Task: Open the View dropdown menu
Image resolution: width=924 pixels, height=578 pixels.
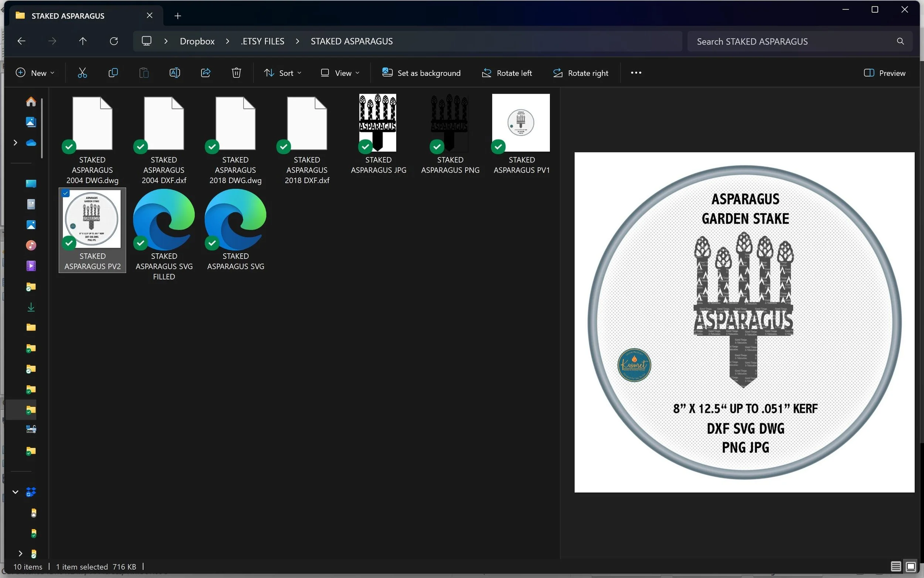Action: (340, 73)
